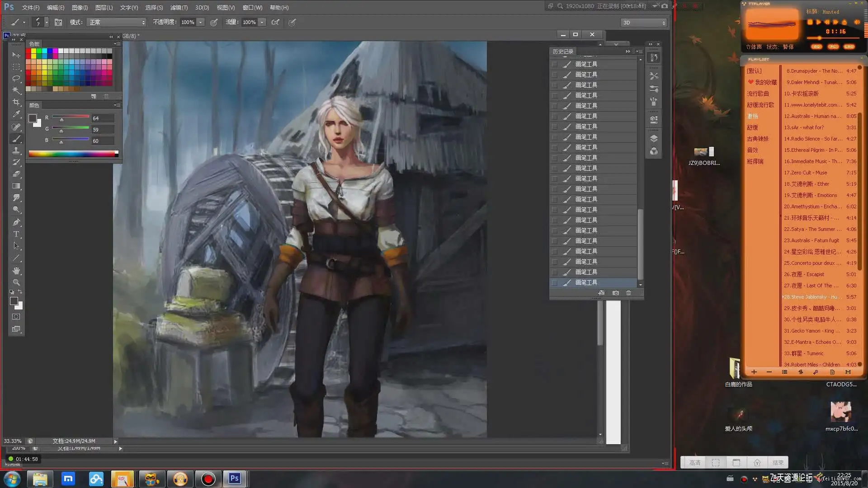Open the 模式 blend mode dropdown
The width and height of the screenshot is (868, 488).
[x=117, y=22]
